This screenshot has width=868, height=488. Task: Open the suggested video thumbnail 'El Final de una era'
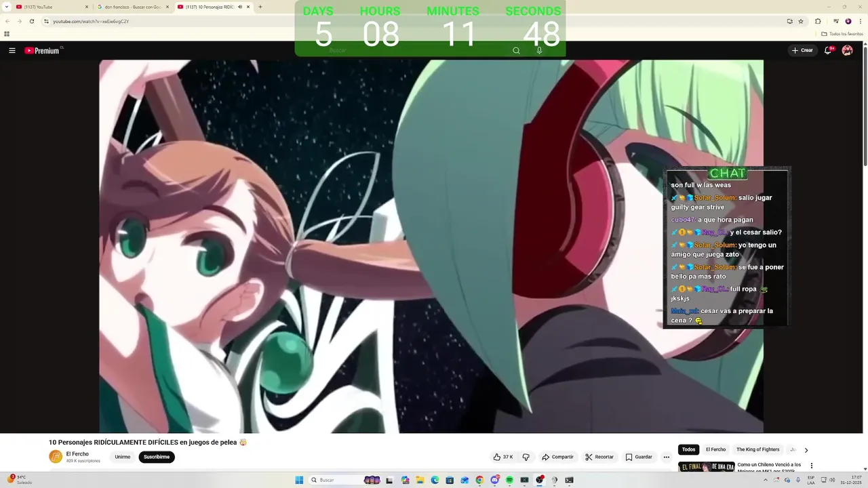point(706,466)
